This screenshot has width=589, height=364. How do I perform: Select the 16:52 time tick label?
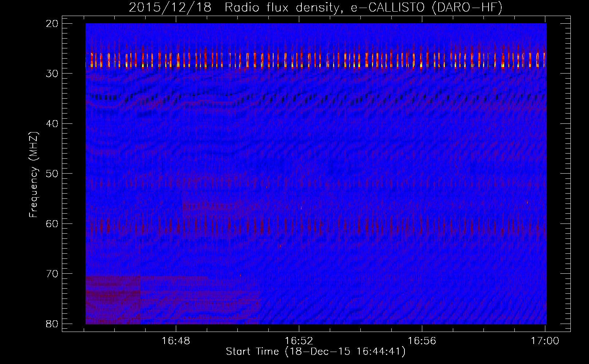[299, 341]
